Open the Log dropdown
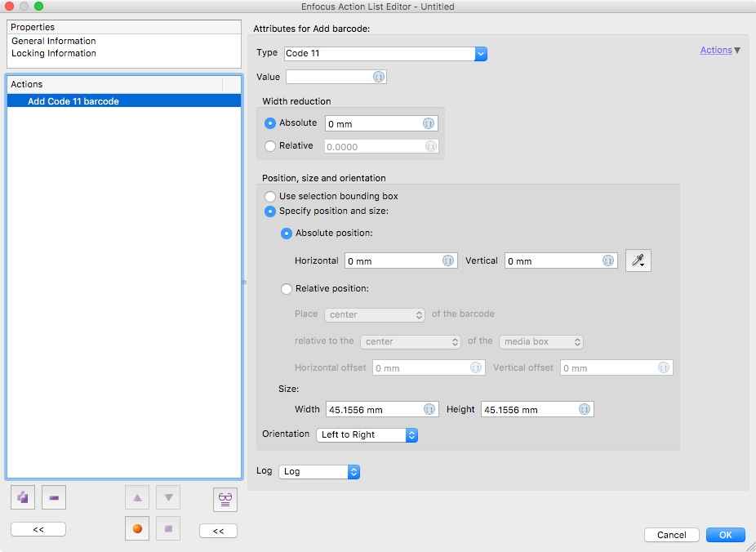 pyautogui.click(x=319, y=471)
